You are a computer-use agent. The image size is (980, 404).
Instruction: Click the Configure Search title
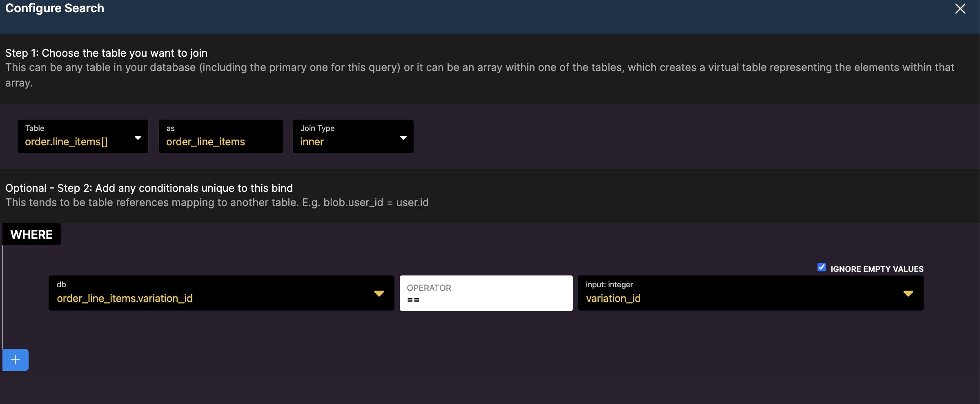55,8
